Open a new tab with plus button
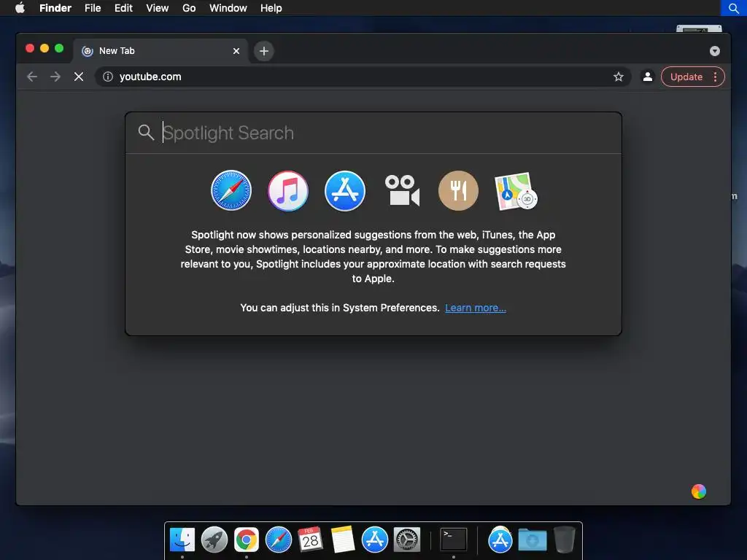 (x=263, y=51)
